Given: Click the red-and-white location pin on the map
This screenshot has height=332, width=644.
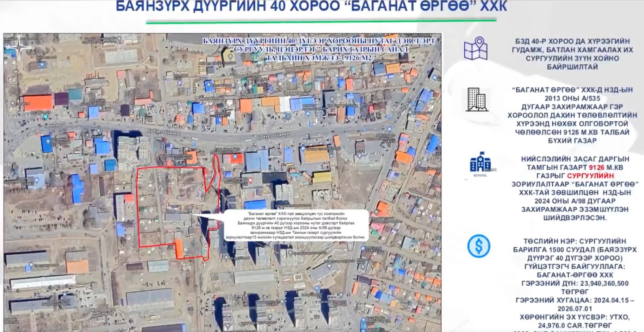Looking at the screenshot, I should (x=251, y=180).
